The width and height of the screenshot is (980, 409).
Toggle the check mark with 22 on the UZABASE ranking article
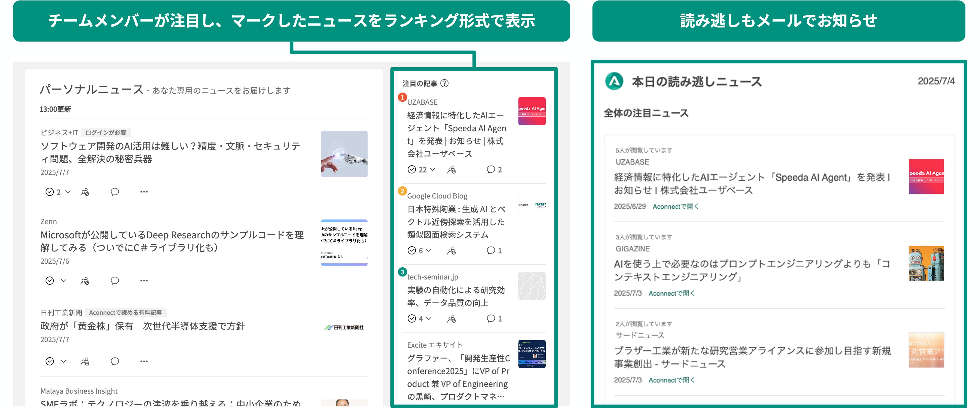pyautogui.click(x=412, y=169)
